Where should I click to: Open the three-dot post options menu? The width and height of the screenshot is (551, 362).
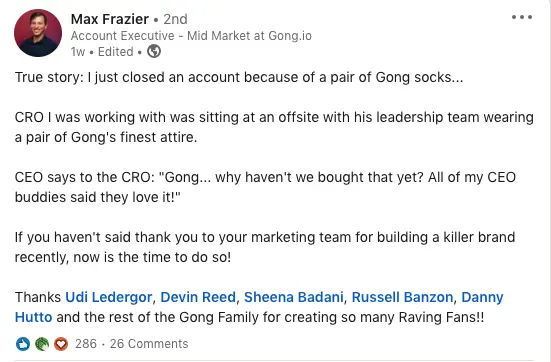point(522,17)
